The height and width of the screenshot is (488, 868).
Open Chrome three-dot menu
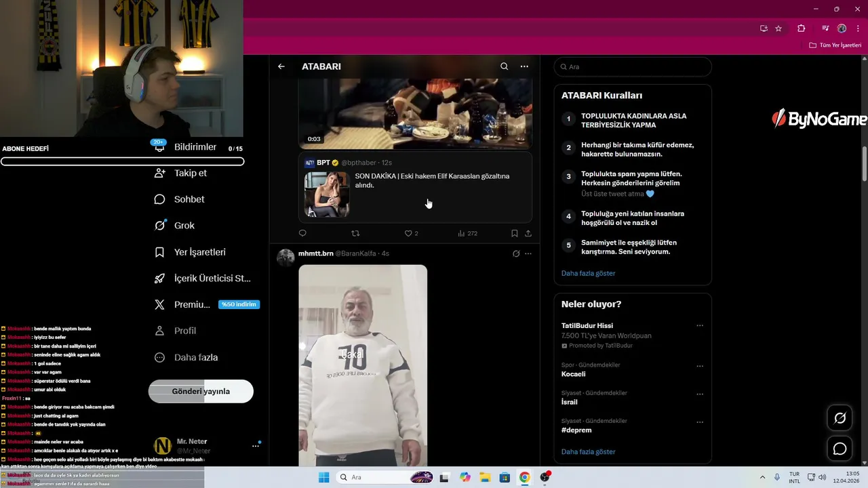[x=858, y=28]
